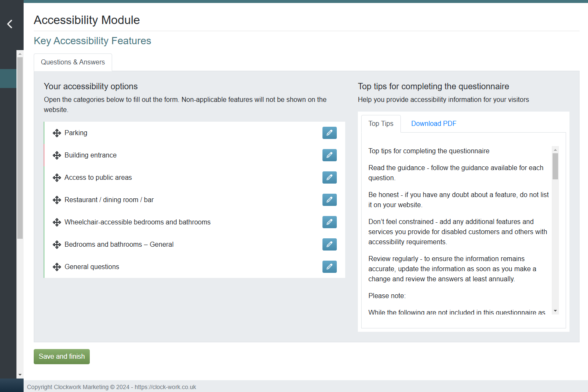
Task: Switch to the Top Tips tab
Action: tap(381, 123)
